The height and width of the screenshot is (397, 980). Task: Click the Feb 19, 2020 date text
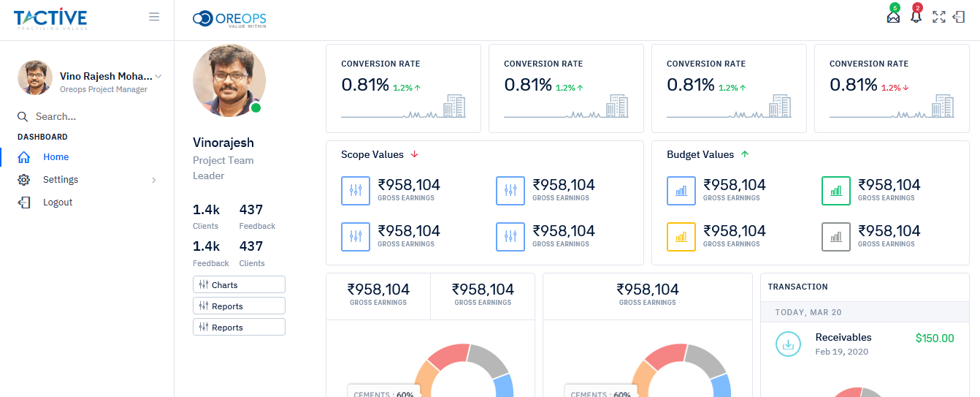point(841,352)
